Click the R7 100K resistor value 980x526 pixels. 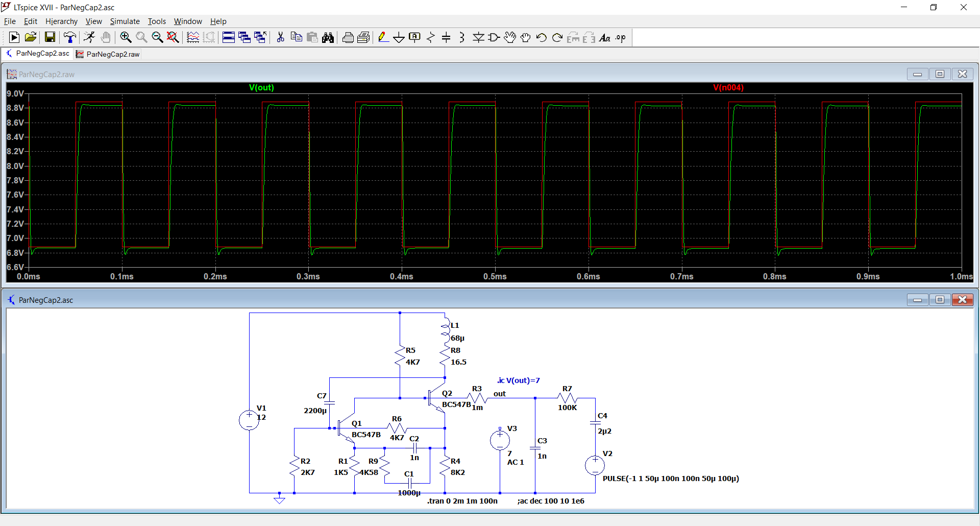pos(567,408)
